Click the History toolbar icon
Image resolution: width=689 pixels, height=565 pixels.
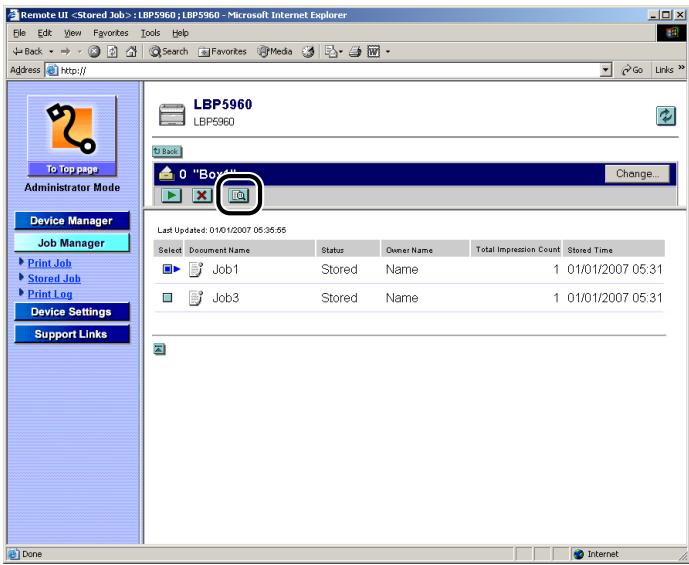click(308, 51)
